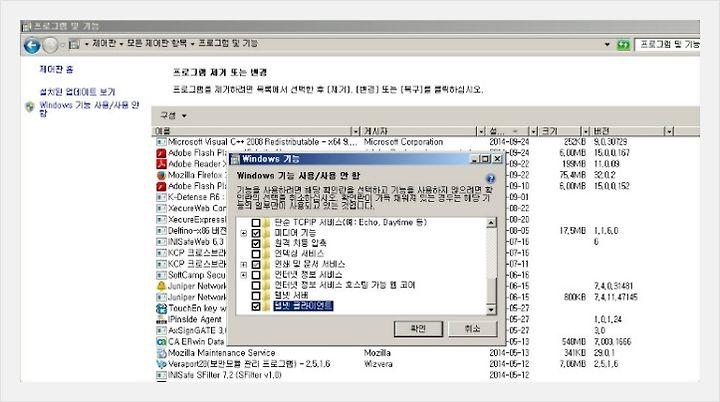Screen dimensions: 720x402
Task: Click the INISafe SFilter 7.2 icon
Action: tap(161, 375)
